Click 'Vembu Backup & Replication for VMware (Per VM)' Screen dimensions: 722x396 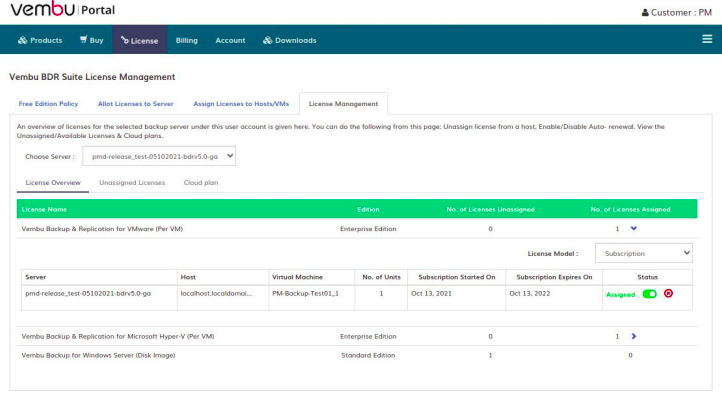click(x=102, y=228)
